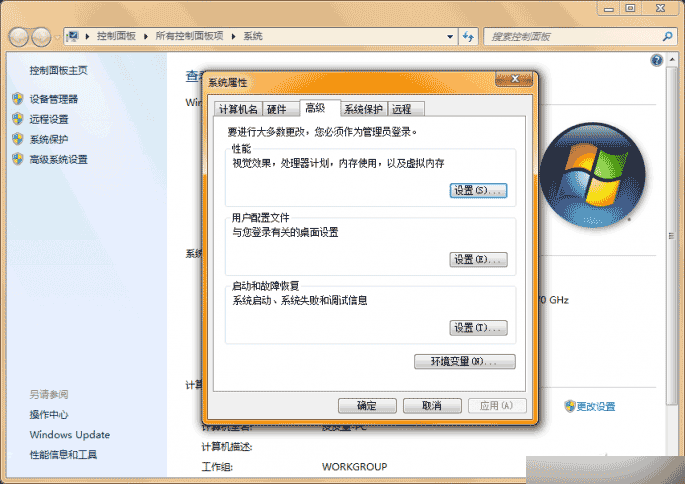Open the 环境变量(N) environment variables button
Viewport: 685px width, 484px height.
[465, 361]
